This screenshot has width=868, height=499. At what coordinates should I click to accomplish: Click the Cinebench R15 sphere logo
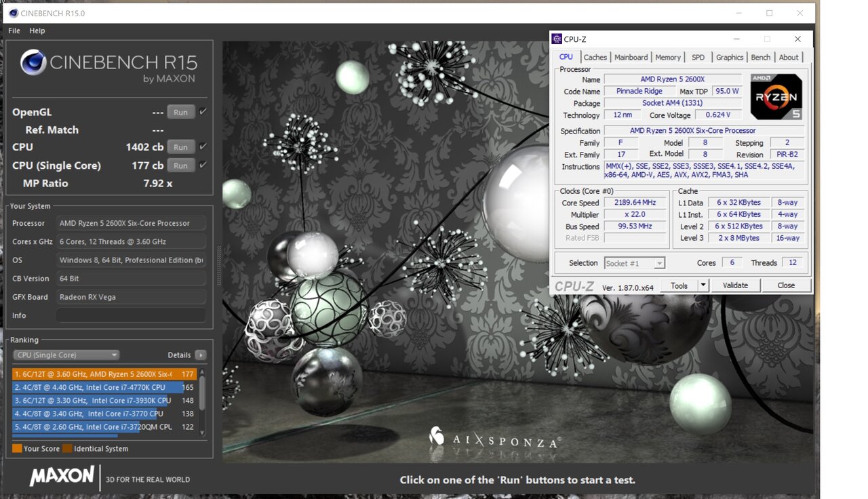(33, 62)
